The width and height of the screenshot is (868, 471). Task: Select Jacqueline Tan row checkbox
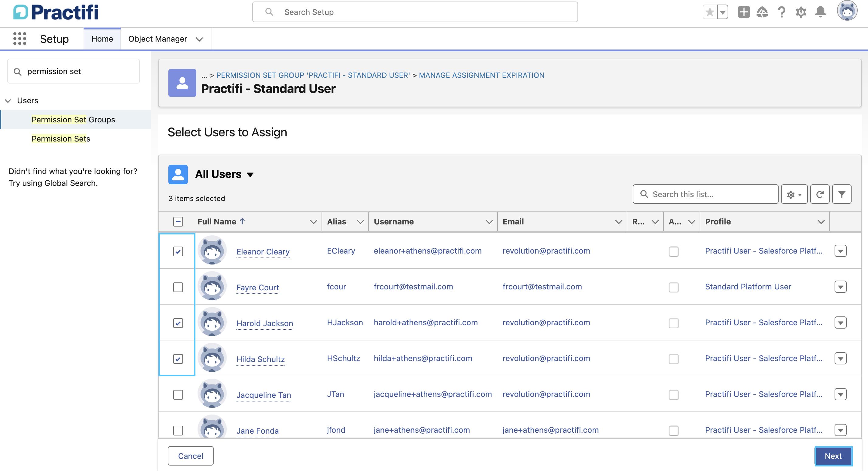178,395
